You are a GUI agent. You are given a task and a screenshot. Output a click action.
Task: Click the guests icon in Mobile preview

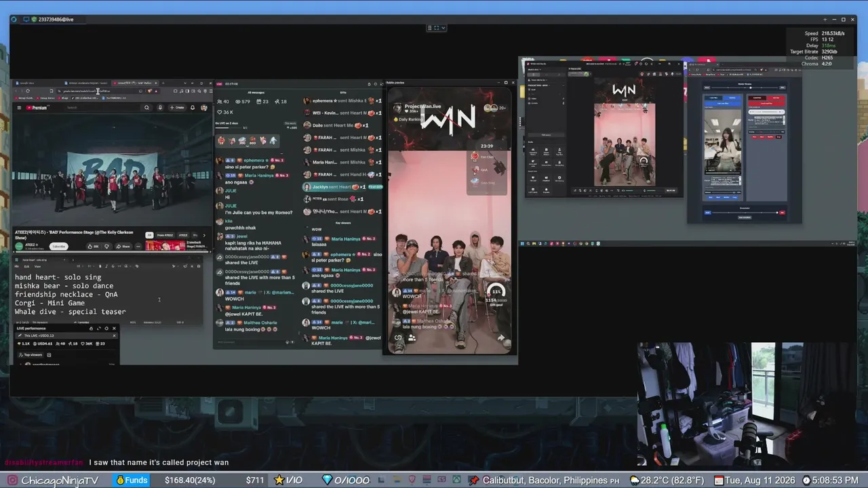(412, 338)
